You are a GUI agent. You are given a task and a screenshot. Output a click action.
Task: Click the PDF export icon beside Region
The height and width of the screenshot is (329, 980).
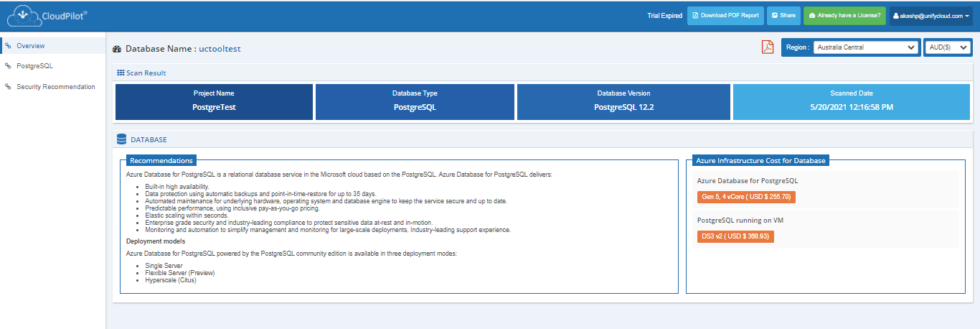[x=768, y=47]
